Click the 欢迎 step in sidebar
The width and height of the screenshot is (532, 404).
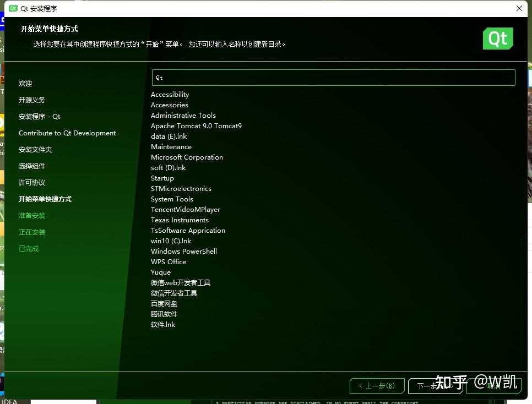pyautogui.click(x=25, y=84)
